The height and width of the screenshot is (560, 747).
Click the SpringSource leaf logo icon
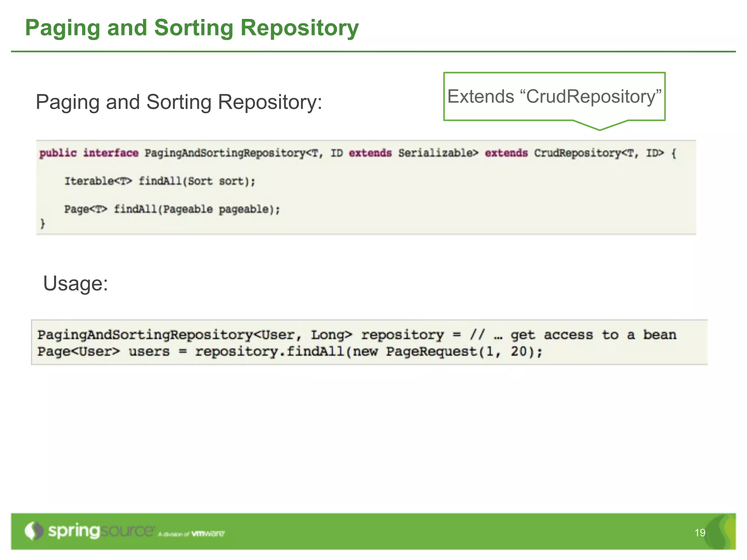point(34,531)
